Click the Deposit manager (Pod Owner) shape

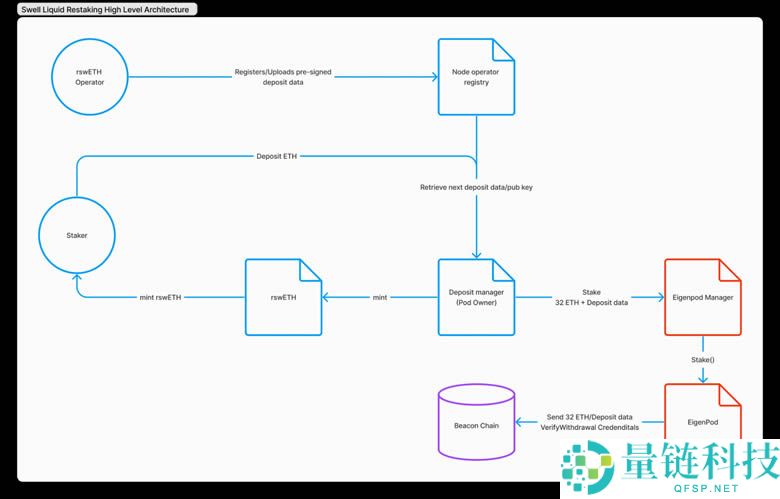tap(476, 297)
